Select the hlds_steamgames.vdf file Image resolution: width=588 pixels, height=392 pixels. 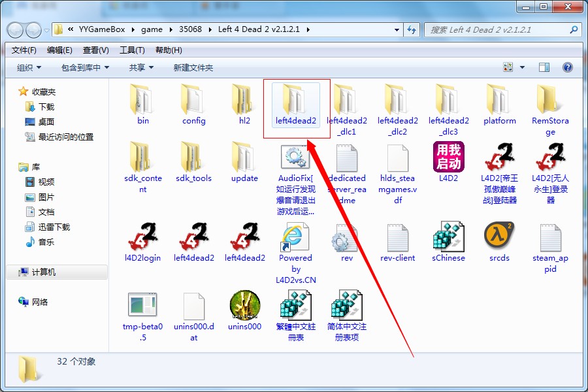397,173
